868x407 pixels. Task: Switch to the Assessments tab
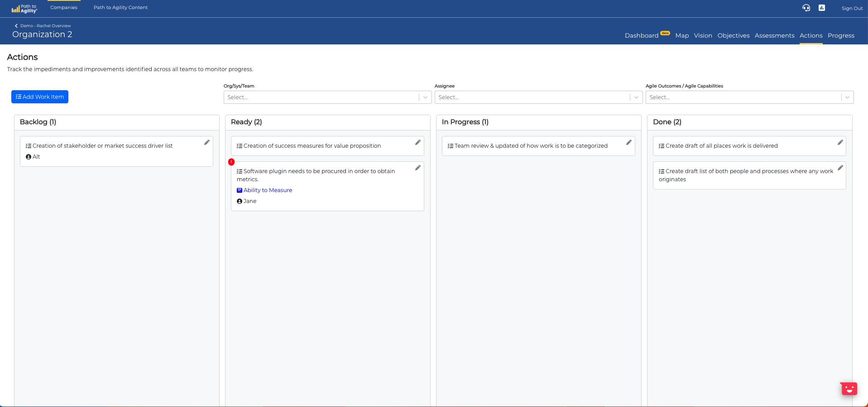click(x=774, y=36)
